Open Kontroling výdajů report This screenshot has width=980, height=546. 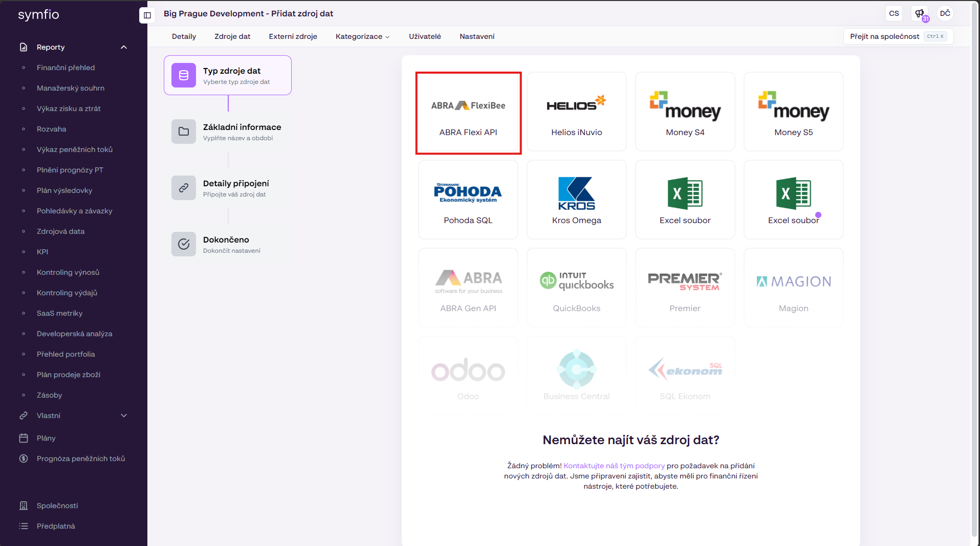click(x=67, y=293)
